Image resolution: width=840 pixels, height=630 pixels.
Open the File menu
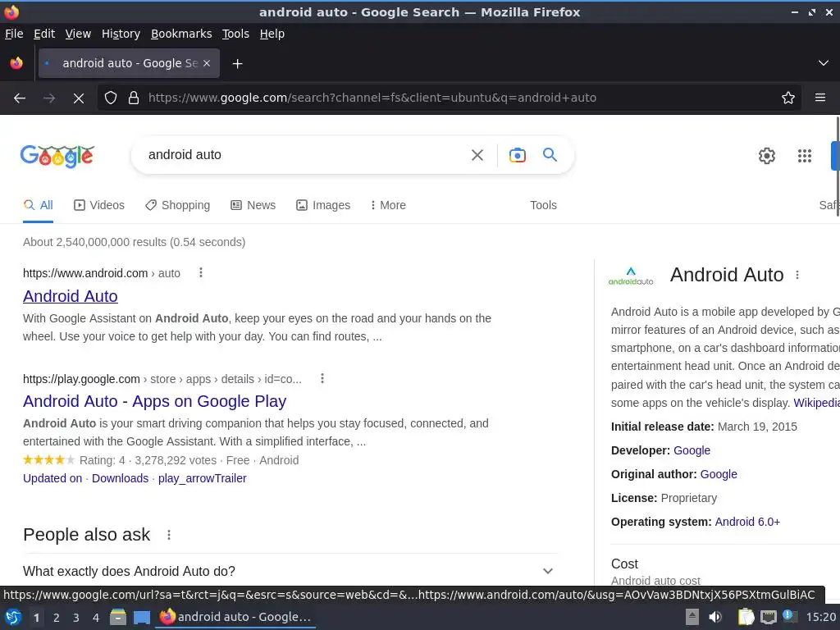tap(14, 34)
